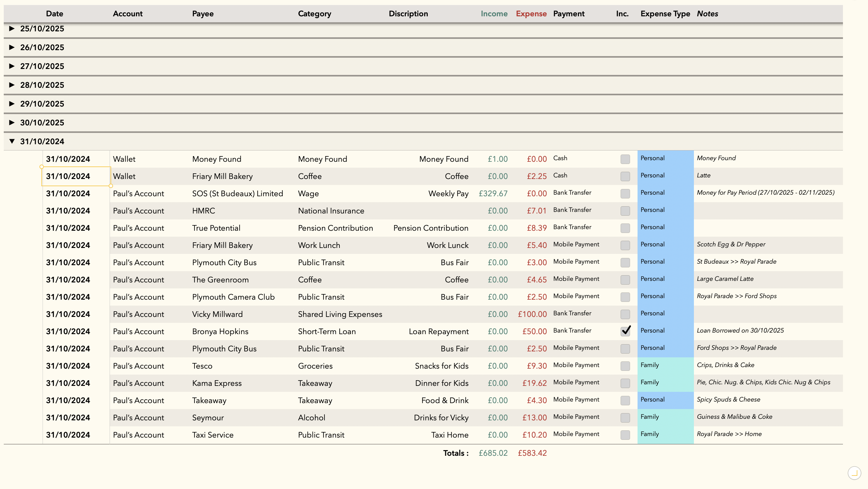Click the £685.02 income total
This screenshot has width=868, height=489.
pyautogui.click(x=493, y=453)
